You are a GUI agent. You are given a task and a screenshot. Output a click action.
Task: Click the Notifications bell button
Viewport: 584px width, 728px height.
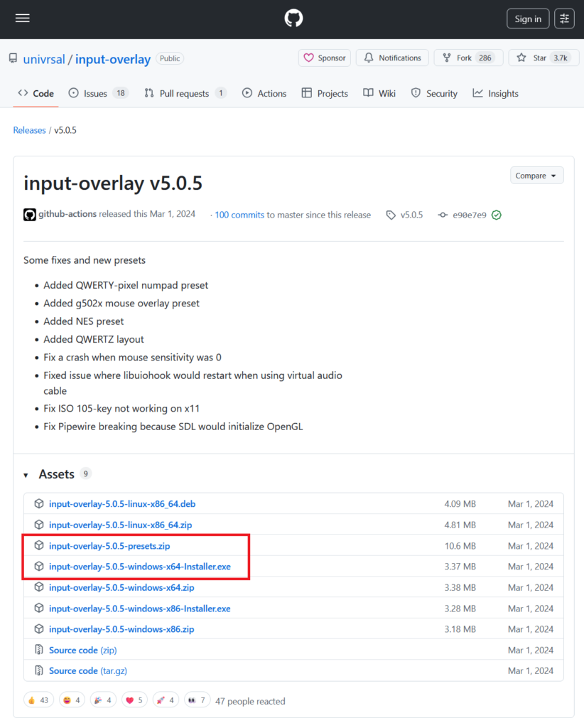tap(393, 58)
